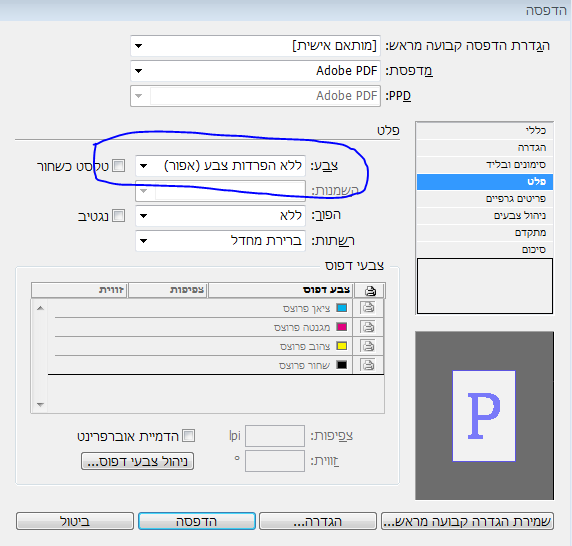The width and height of the screenshot is (572, 546).
Task: Enable the טקסט כשחור checkbox
Action: click(118, 166)
